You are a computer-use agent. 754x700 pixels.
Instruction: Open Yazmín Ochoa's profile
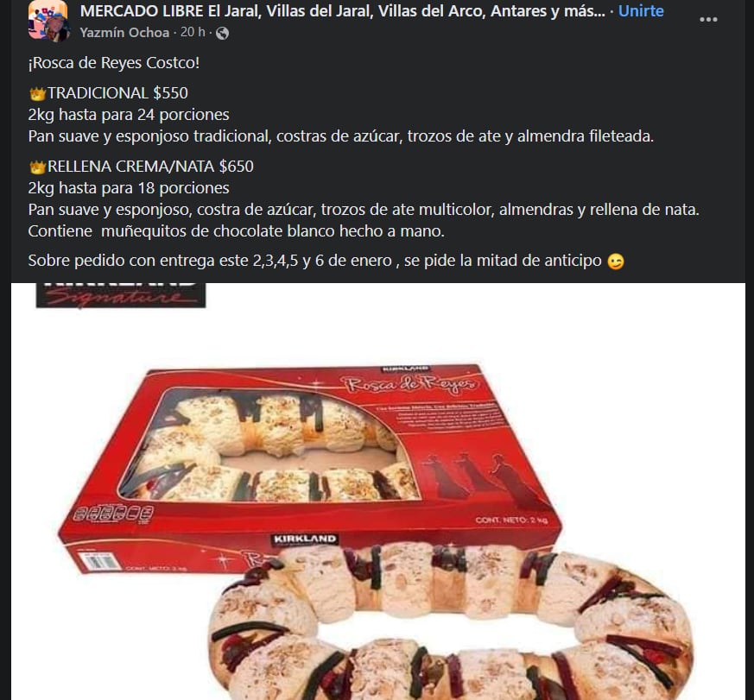point(124,33)
